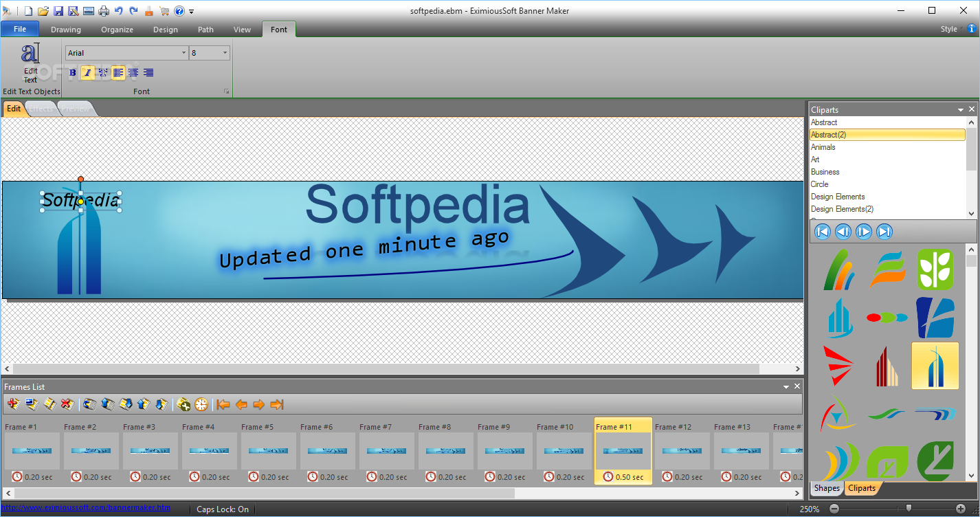Pick the red arrow shards clipart
Screen dimensions: 980x517
point(838,366)
